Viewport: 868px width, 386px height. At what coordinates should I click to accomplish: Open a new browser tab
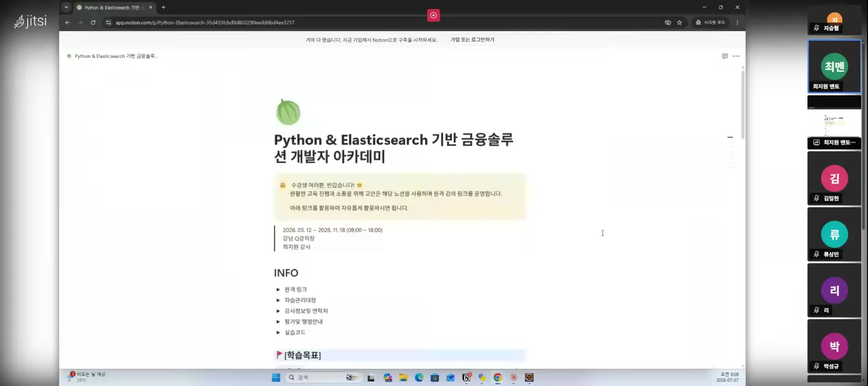[164, 7]
